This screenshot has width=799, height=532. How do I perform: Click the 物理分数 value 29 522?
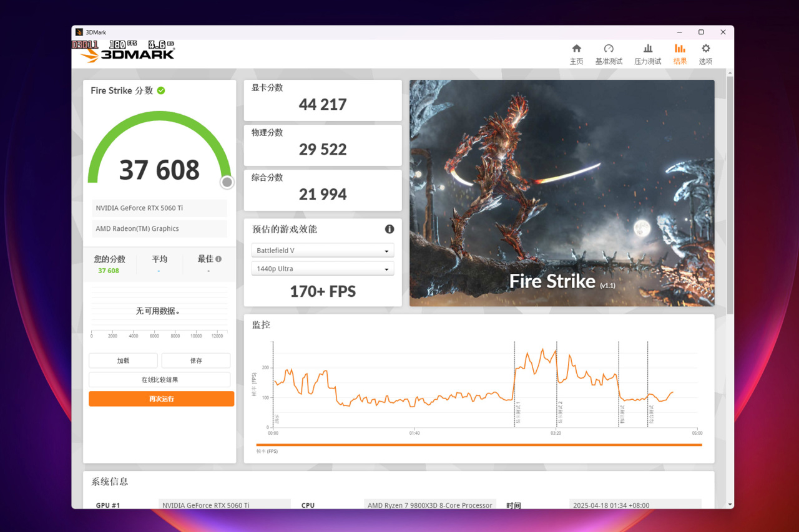(323, 149)
